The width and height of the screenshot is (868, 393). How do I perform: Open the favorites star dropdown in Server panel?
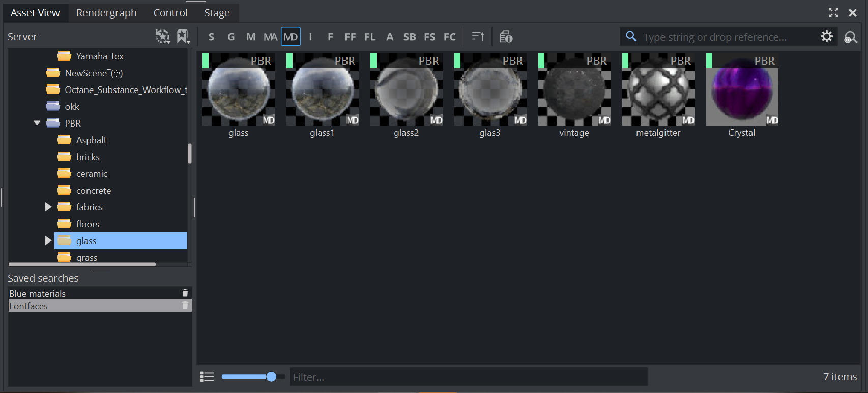coord(163,37)
